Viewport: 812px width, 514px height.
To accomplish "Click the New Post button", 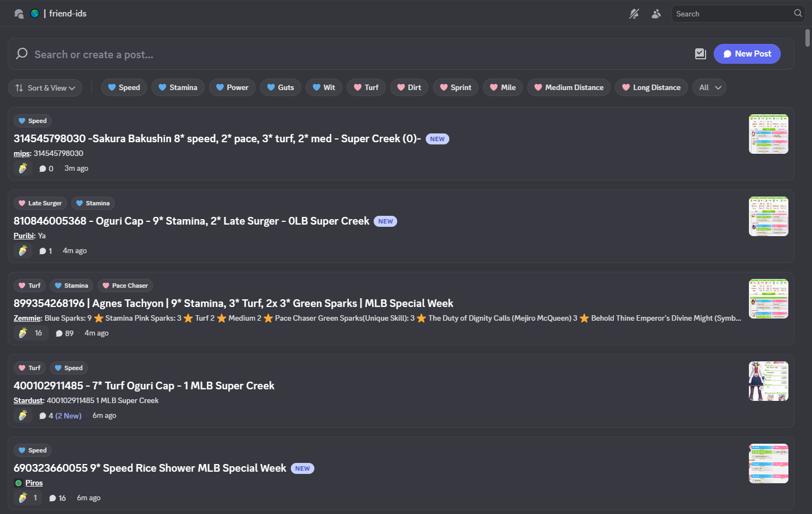I will (747, 54).
